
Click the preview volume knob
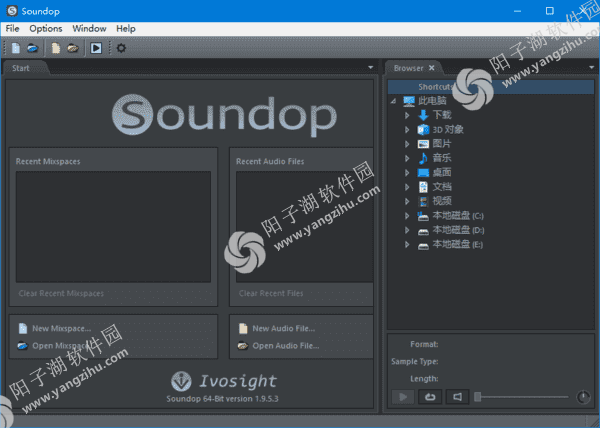tap(584, 397)
